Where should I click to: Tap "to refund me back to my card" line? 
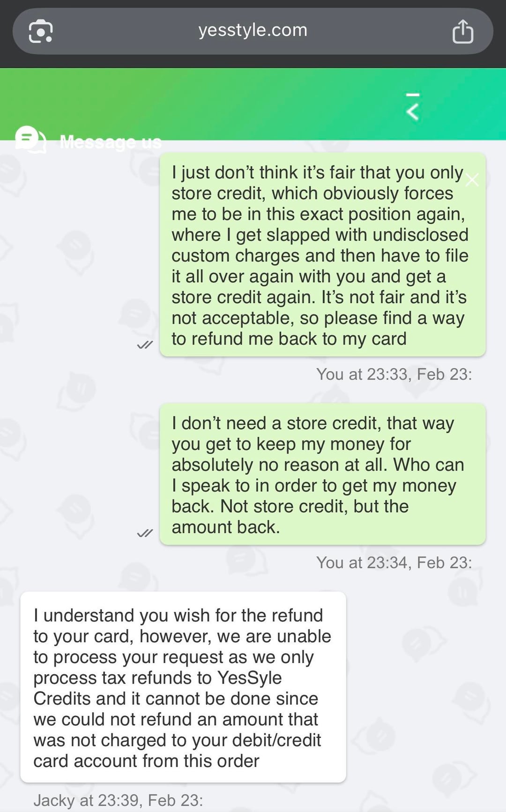289,339
